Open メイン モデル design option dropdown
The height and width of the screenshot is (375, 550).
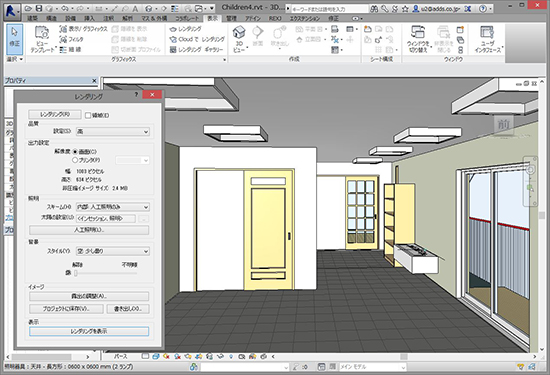373,367
